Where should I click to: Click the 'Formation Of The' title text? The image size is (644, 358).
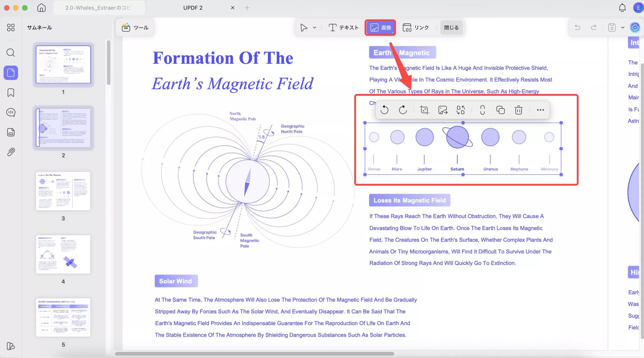(x=223, y=58)
